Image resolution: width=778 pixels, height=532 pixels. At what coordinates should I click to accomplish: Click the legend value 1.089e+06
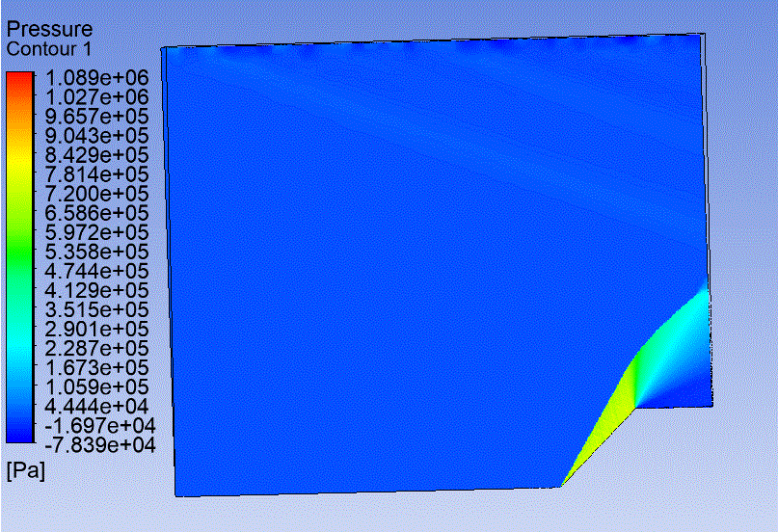[96, 77]
